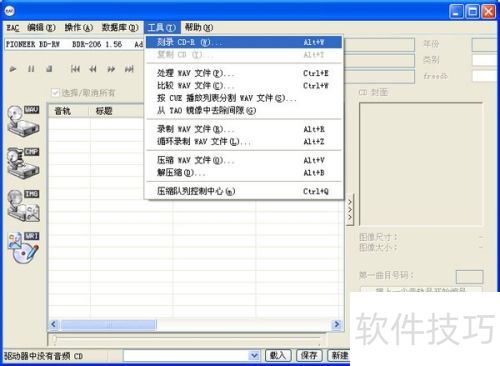Viewport: 500px width, 366px height.
Task: Click the scrollbar left arrow
Action: tap(54, 324)
